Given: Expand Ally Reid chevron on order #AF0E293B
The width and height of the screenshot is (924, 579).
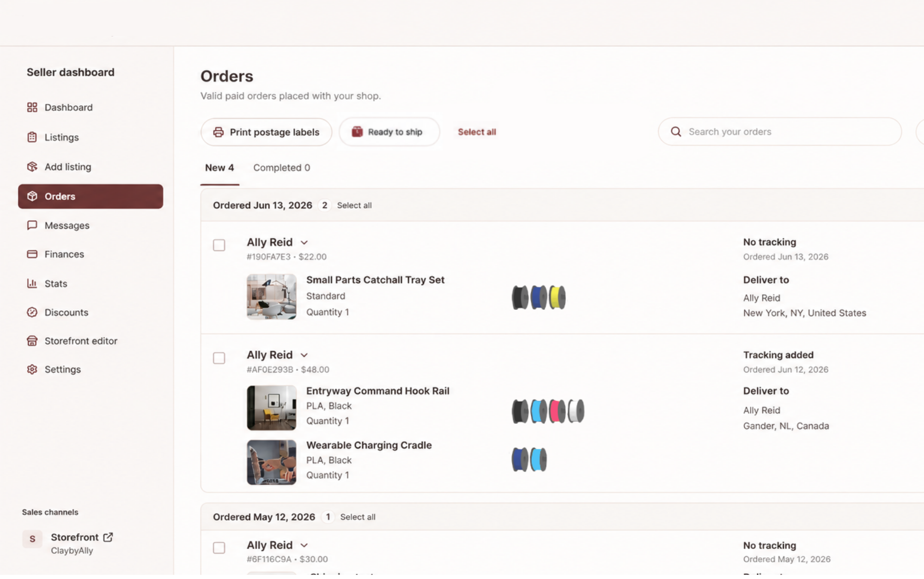Looking at the screenshot, I should 304,356.
